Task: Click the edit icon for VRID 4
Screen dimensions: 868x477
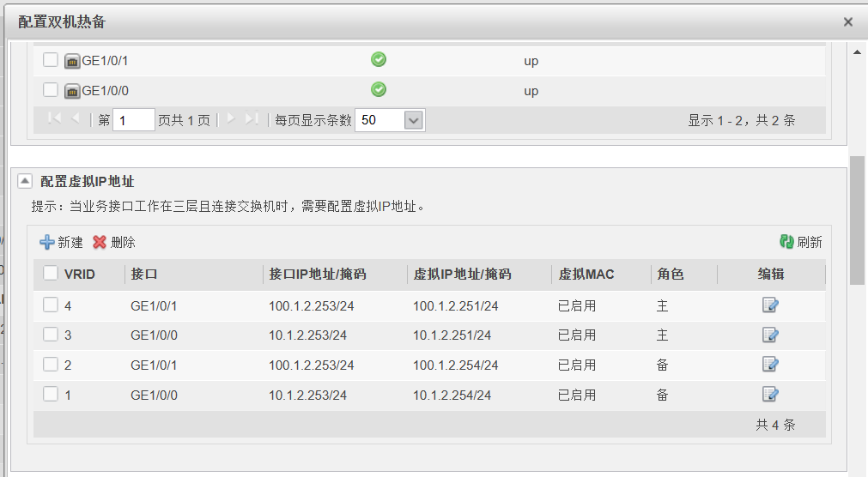Action: coord(770,305)
